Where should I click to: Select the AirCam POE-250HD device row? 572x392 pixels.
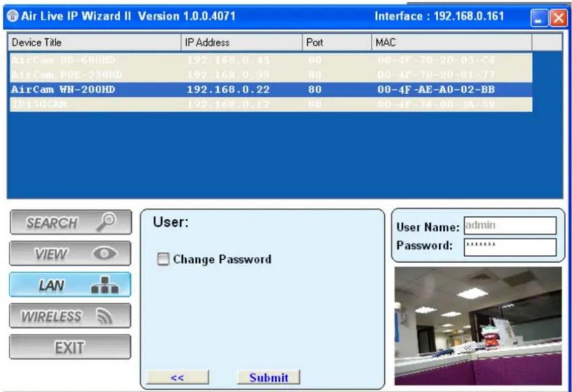coord(271,75)
